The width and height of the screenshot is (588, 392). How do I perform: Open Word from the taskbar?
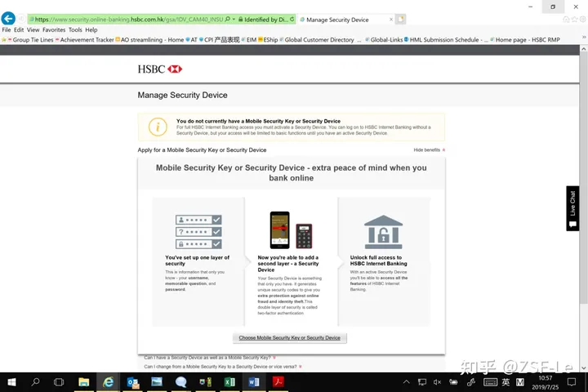point(254,382)
